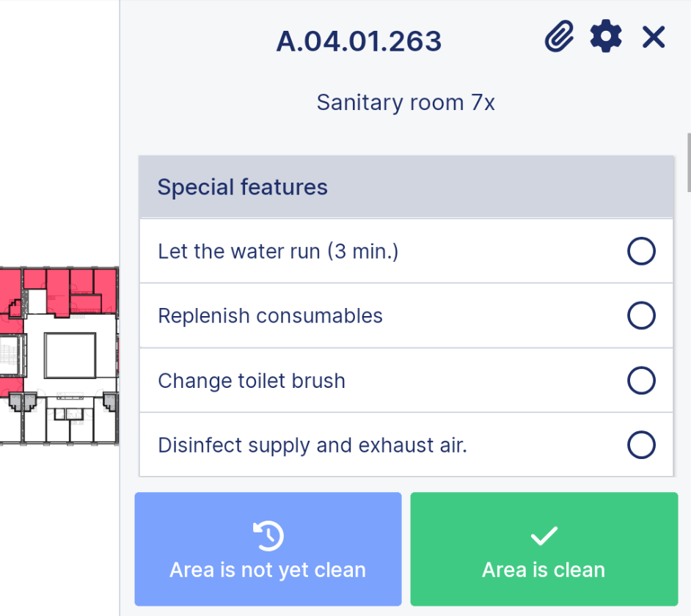Close the A.04.01.263 room panel

654,37
